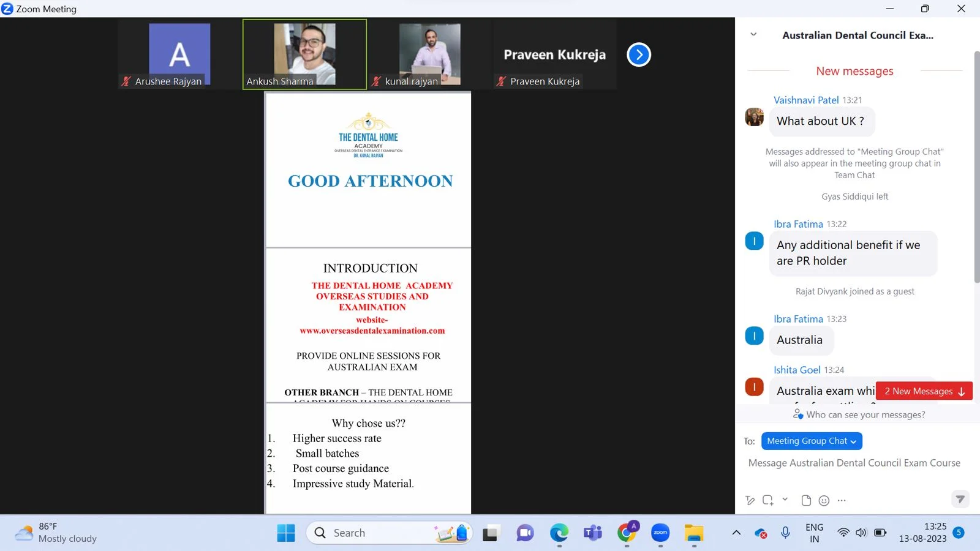The image size is (980, 551).
Task: Open File Explorer from the taskbar
Action: (694, 533)
